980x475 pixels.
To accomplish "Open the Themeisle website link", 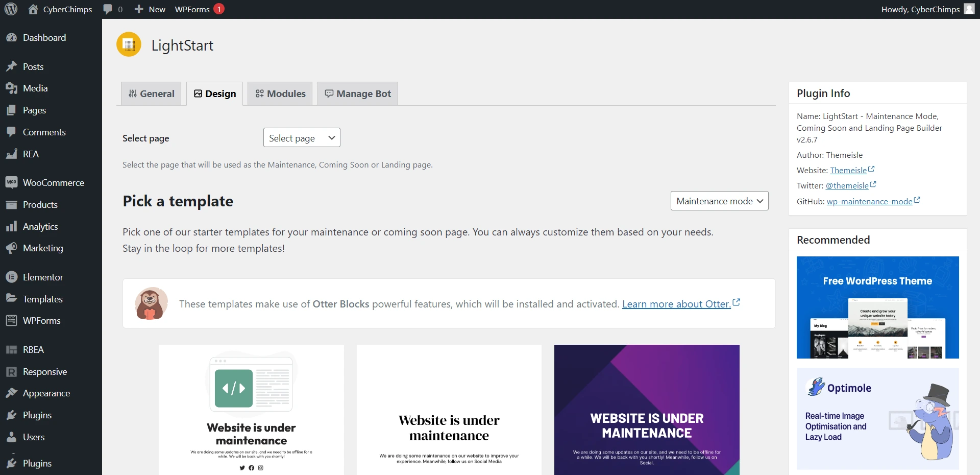I will click(848, 170).
